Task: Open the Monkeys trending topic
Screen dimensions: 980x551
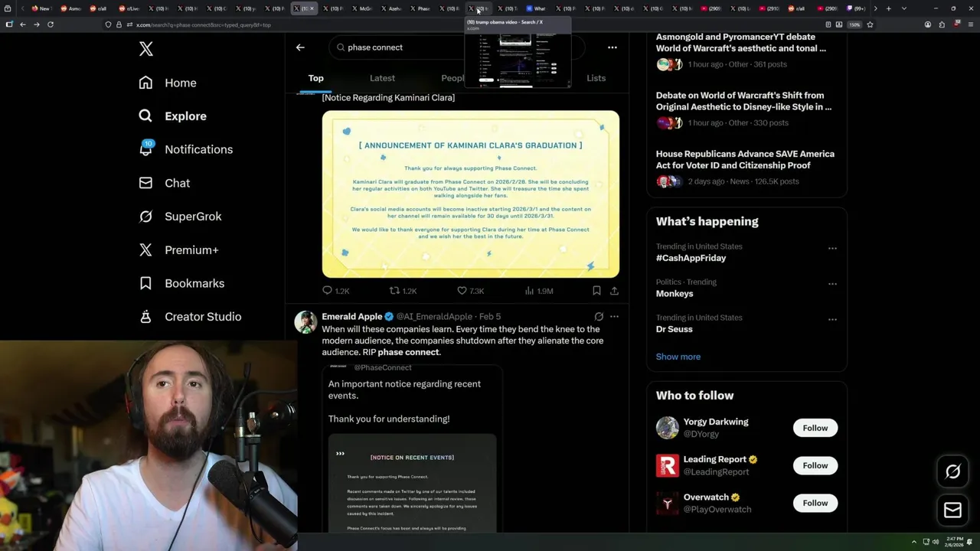Action: pyautogui.click(x=675, y=293)
